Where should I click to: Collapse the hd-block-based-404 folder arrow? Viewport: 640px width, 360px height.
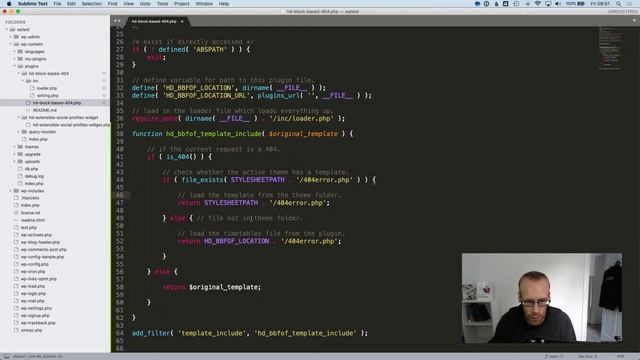[x=18, y=73]
